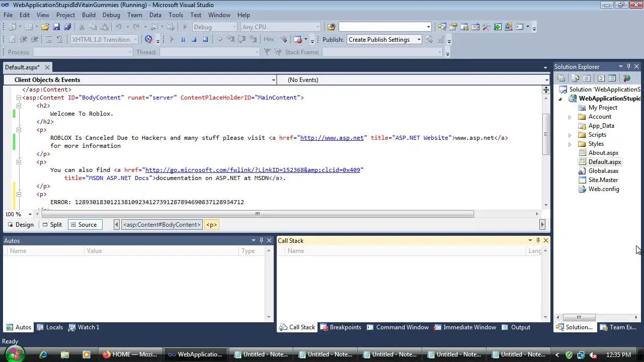Select the <p> breadcrumb tag button
The height and width of the screenshot is (362, 644).
211,225
